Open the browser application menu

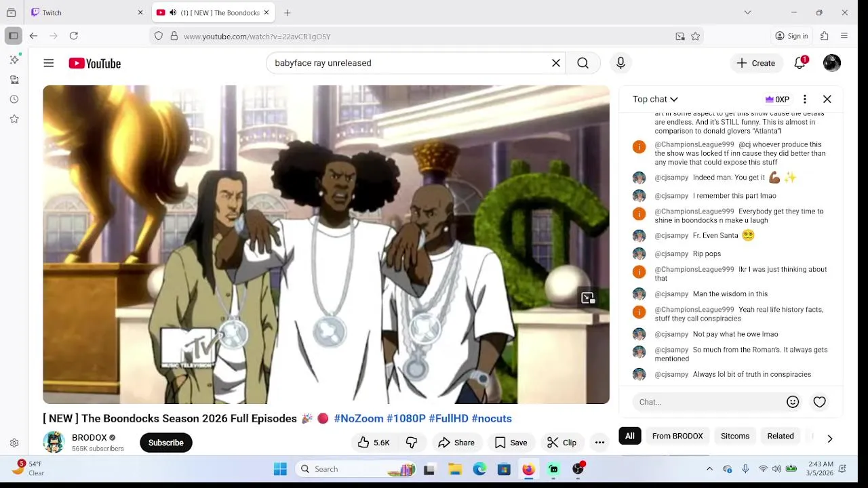(844, 36)
